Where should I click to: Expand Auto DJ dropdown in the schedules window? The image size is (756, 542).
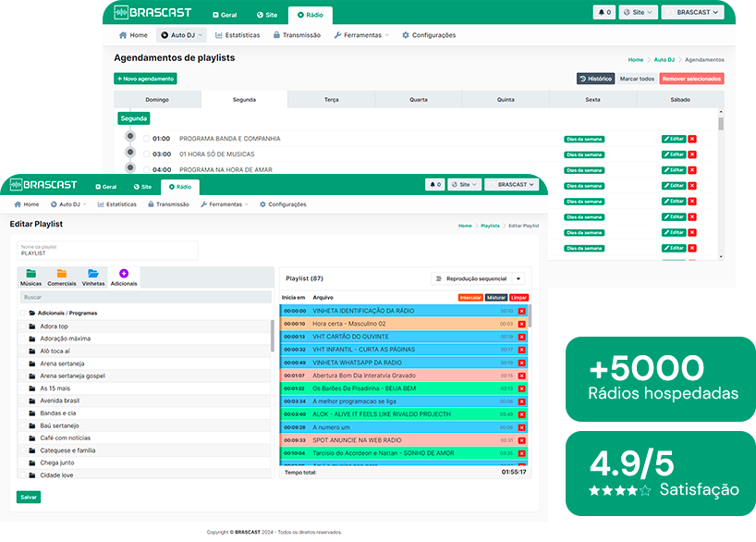pos(181,35)
